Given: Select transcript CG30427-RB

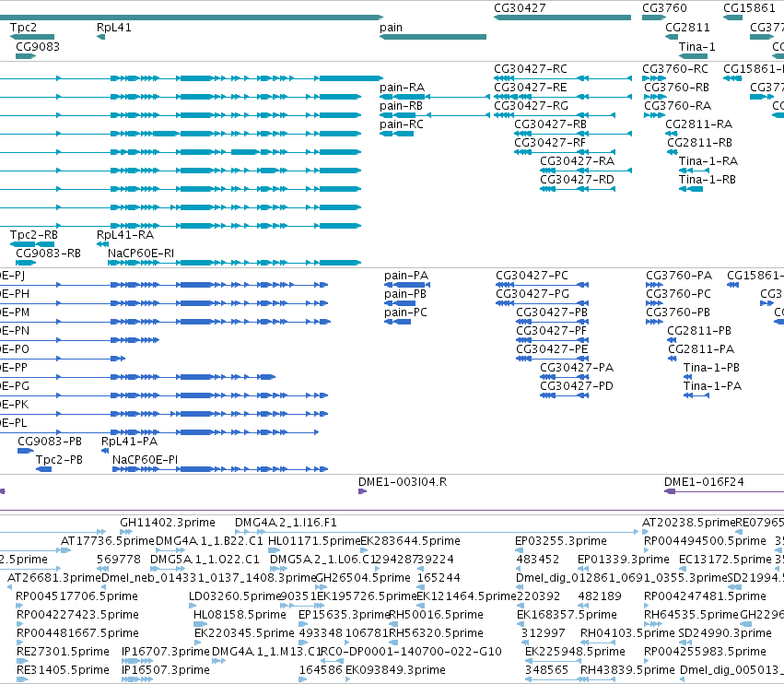Looking at the screenshot, I should (551, 124).
